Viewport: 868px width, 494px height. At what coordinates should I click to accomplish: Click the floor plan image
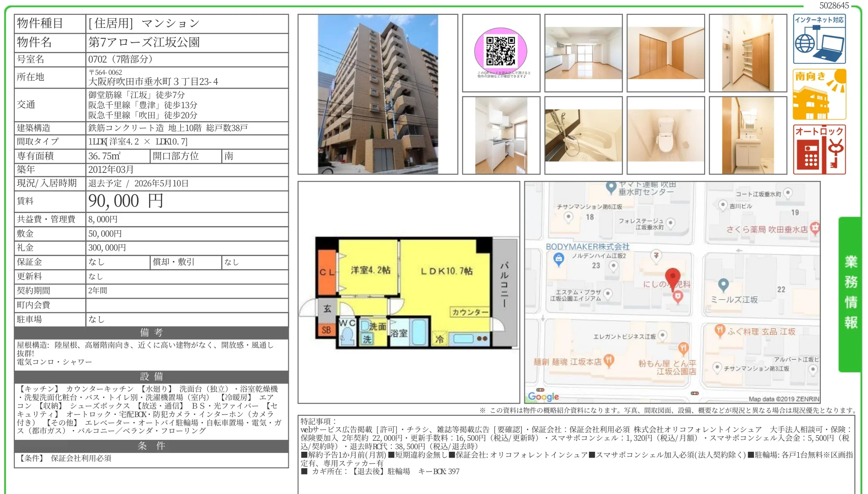[408, 292]
